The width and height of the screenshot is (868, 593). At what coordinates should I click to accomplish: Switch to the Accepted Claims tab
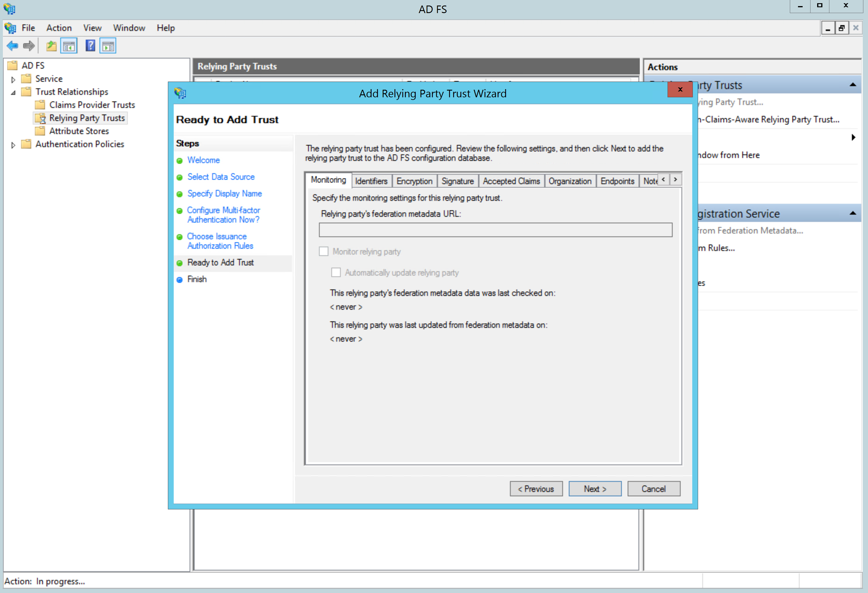pos(511,181)
